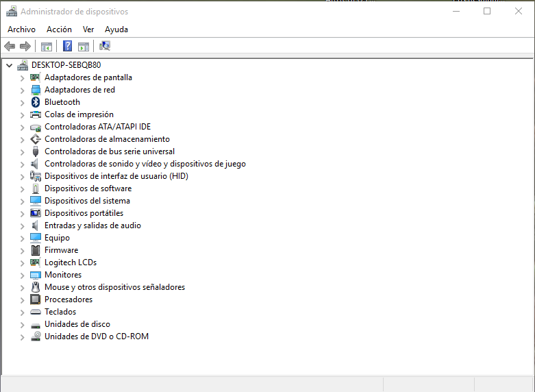Open the Acción menu
Image resolution: width=535 pixels, height=392 pixels.
(59, 29)
